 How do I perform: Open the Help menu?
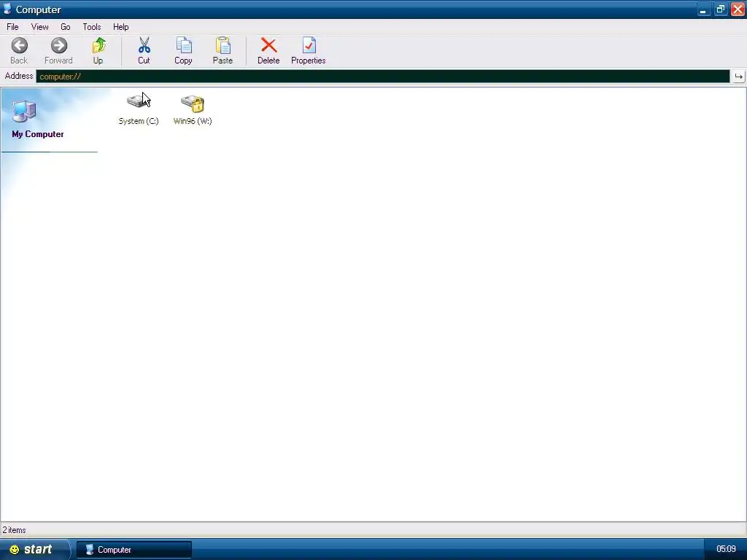pyautogui.click(x=120, y=27)
